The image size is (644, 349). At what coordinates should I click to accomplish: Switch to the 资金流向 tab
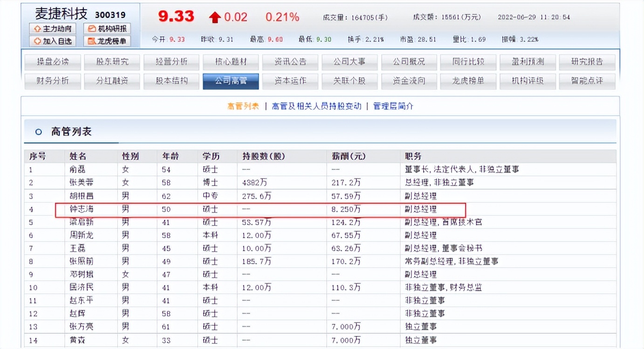(x=409, y=81)
